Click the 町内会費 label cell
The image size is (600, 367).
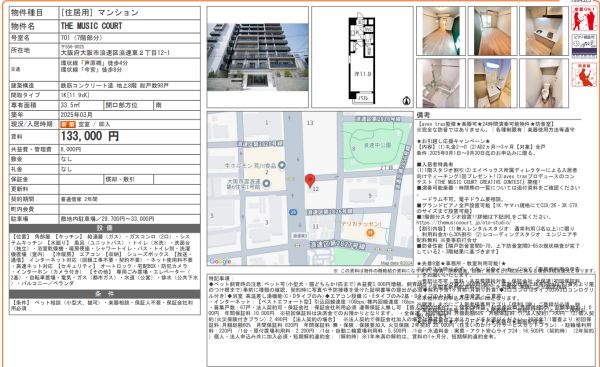pos(34,209)
